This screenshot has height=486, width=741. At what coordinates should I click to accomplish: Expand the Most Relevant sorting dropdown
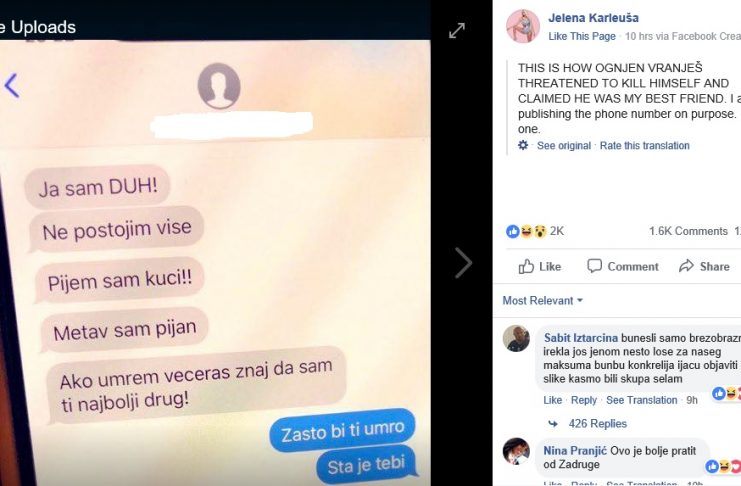(543, 301)
